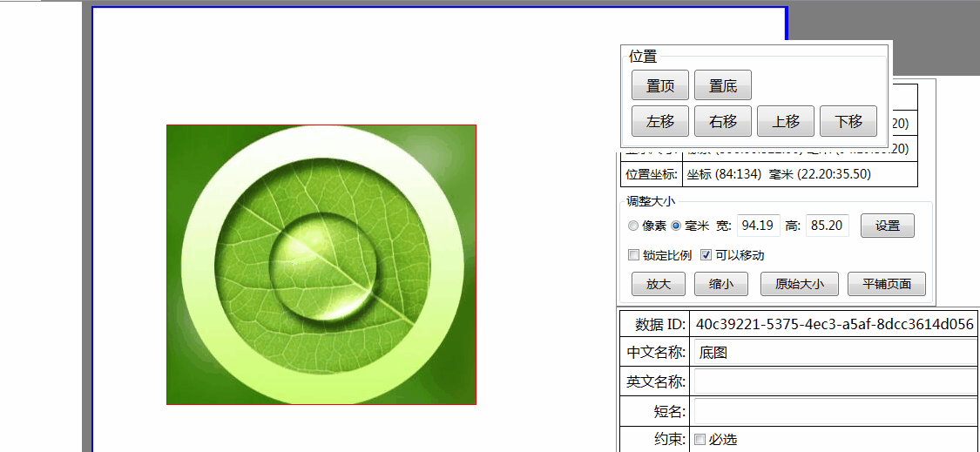The width and height of the screenshot is (980, 452).
Task: Click the 置顶 button
Action: [660, 85]
